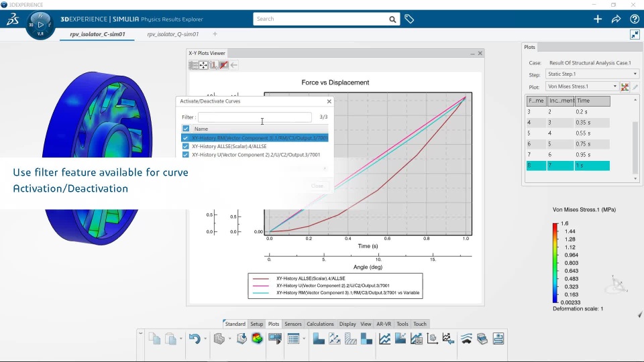Viewport: 644px width, 362px height.
Task: Switch to rpv_isolator_Q-sim01 tab
Action: (173, 34)
